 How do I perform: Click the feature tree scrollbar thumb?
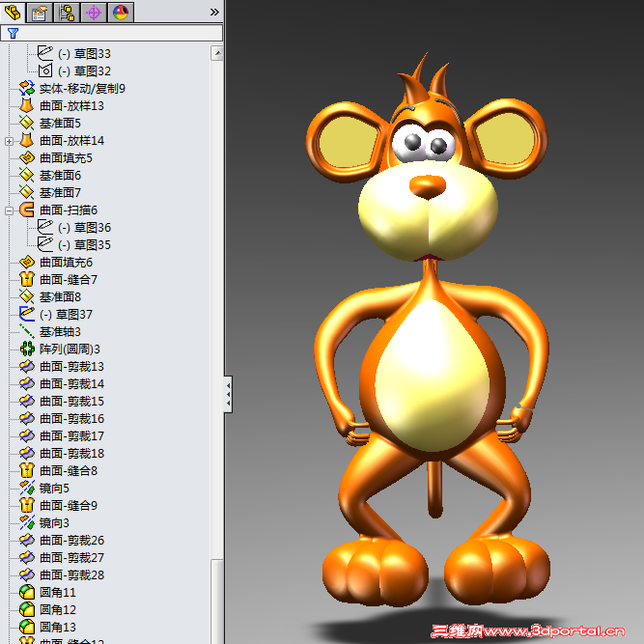point(217,602)
